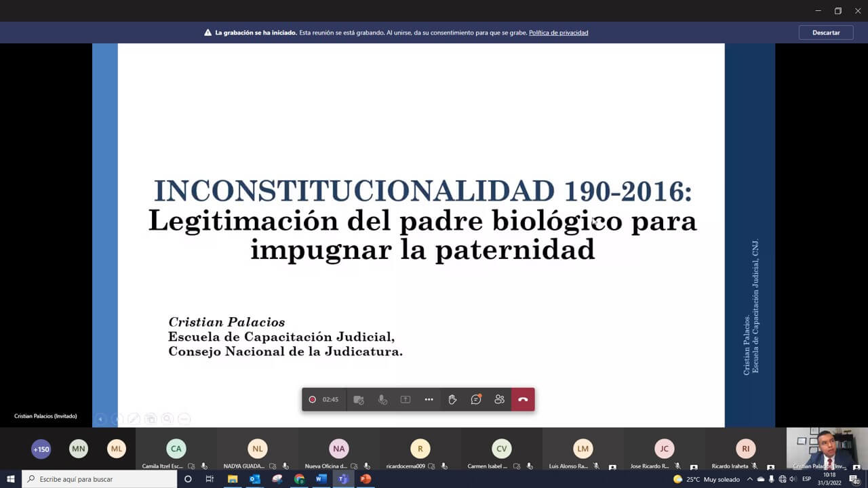The width and height of the screenshot is (868, 488).
Task: Open OneDrive cloud tray icon
Action: tap(760, 479)
